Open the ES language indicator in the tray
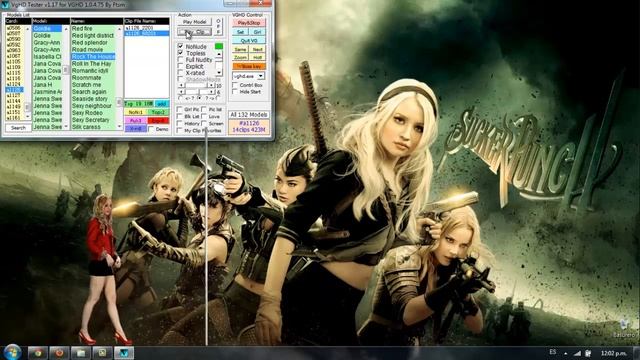The image size is (640, 360). [x=553, y=352]
